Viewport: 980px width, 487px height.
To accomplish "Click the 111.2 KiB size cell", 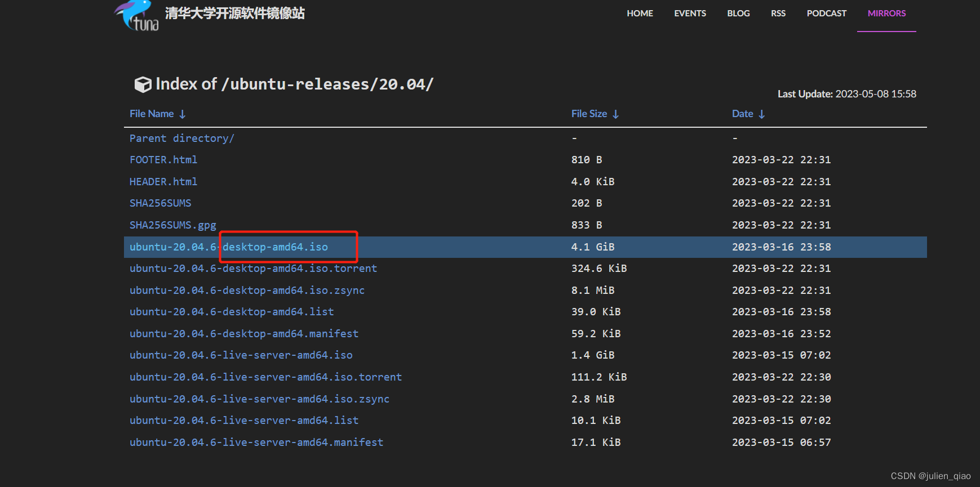I will point(599,377).
